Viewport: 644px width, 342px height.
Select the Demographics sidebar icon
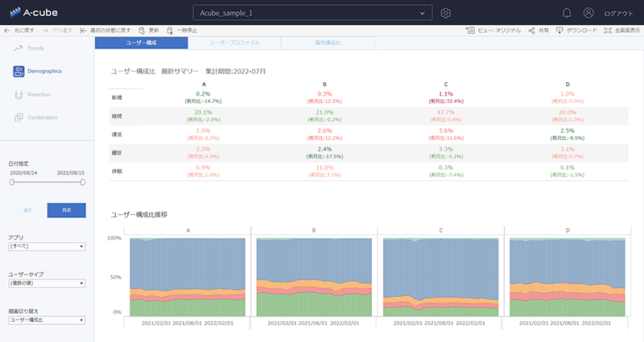(x=19, y=72)
